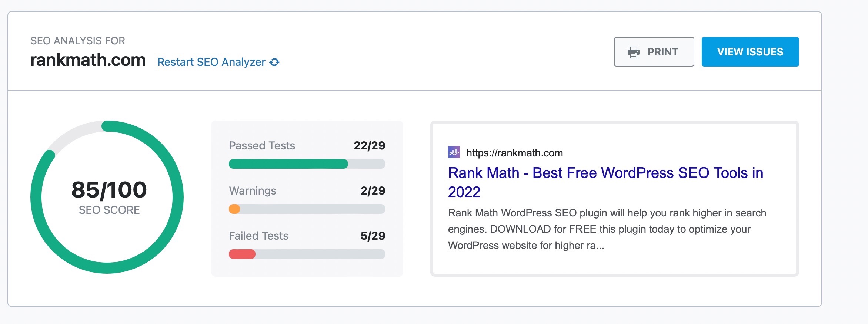Click the PRINT button label
Image resolution: width=868 pixels, height=324 pixels.
663,52
